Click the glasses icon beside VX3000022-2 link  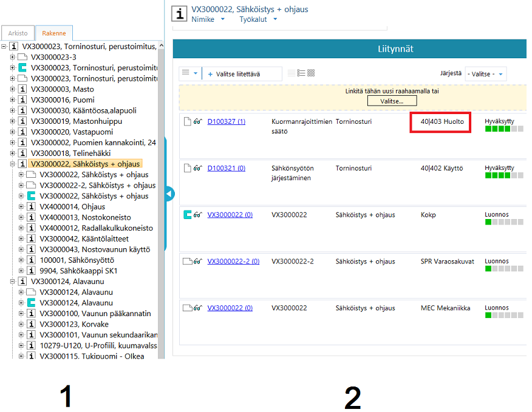[197, 262]
